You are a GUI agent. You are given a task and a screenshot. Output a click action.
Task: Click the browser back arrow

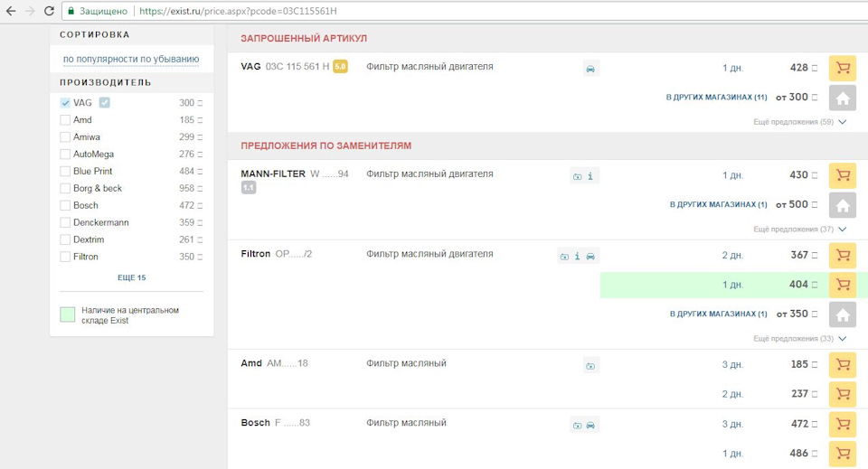(11, 11)
